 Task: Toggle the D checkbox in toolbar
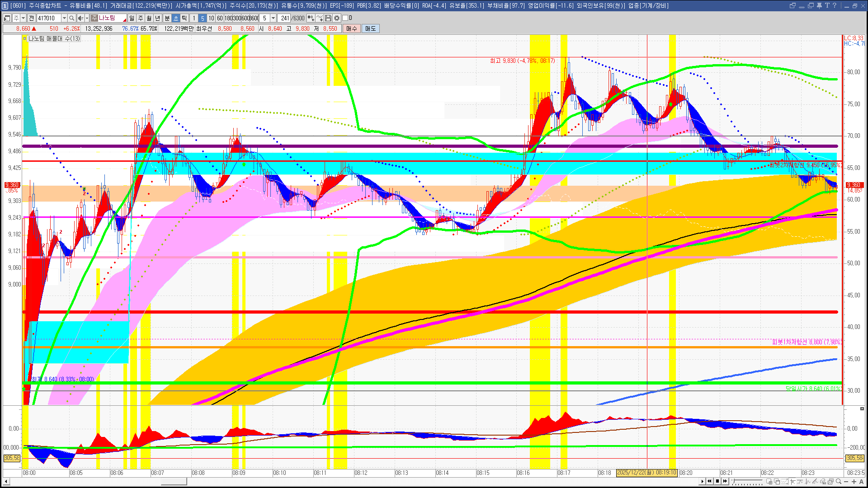tap(345, 18)
